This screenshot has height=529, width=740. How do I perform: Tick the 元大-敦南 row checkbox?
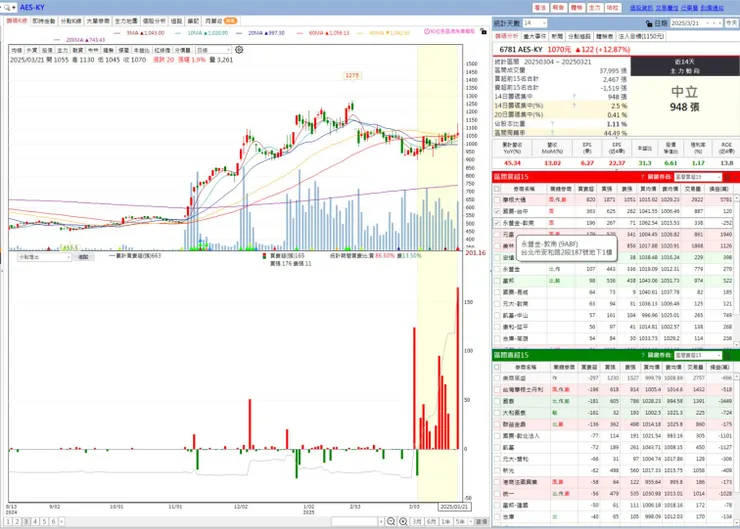pos(497,304)
